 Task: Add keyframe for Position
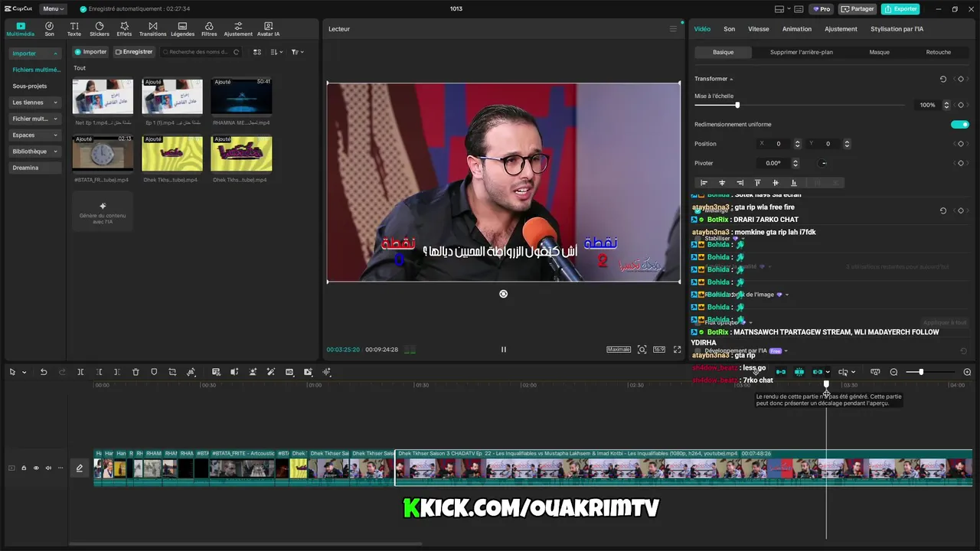(x=961, y=144)
